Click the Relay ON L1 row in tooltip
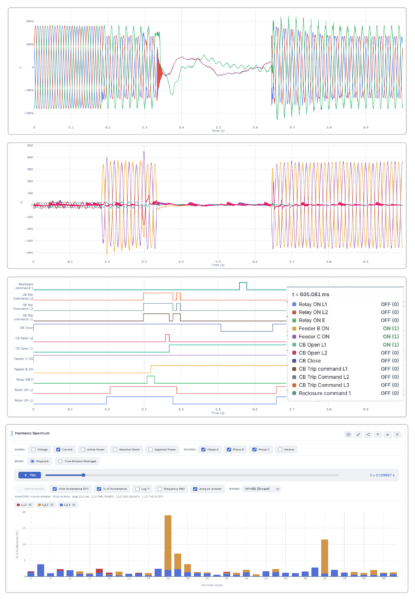415x600 pixels. tap(345, 304)
